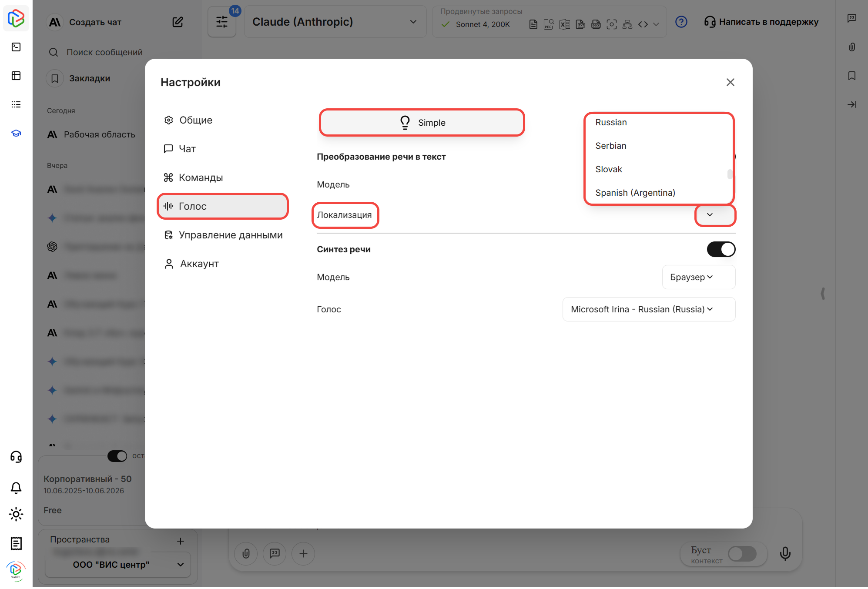Image resolution: width=868 pixels, height=589 pixels.
Task: Click the microphone icon in message bar
Action: (x=785, y=553)
